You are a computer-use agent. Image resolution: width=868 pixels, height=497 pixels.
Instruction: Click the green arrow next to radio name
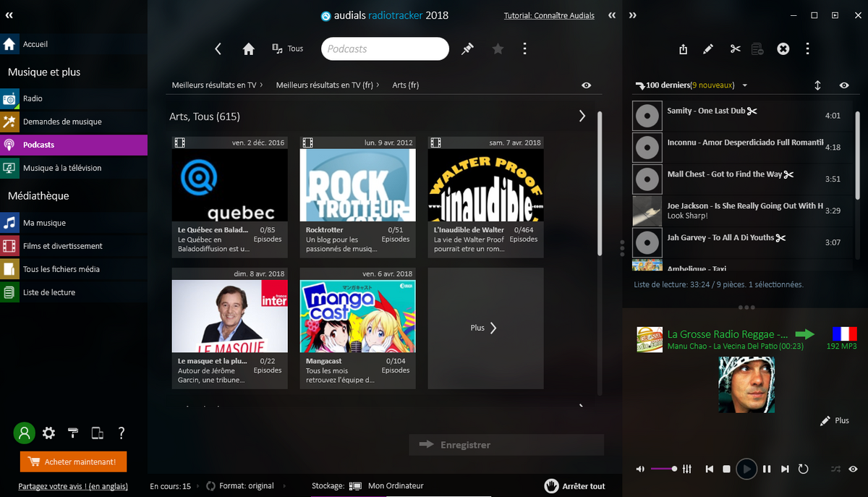(x=804, y=334)
